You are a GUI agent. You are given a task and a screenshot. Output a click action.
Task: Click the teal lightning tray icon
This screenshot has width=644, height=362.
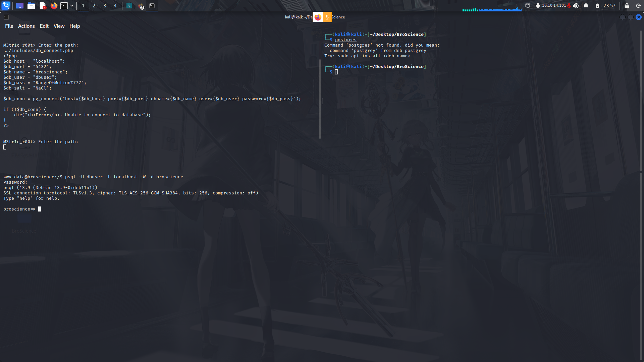129,6
